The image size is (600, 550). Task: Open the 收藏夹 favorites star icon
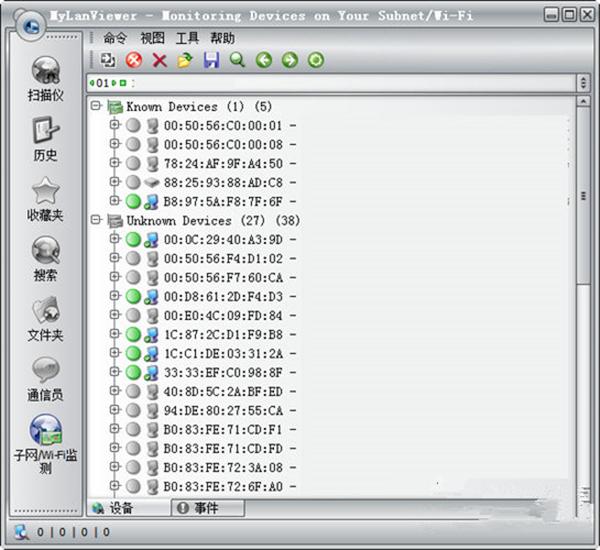[x=46, y=190]
